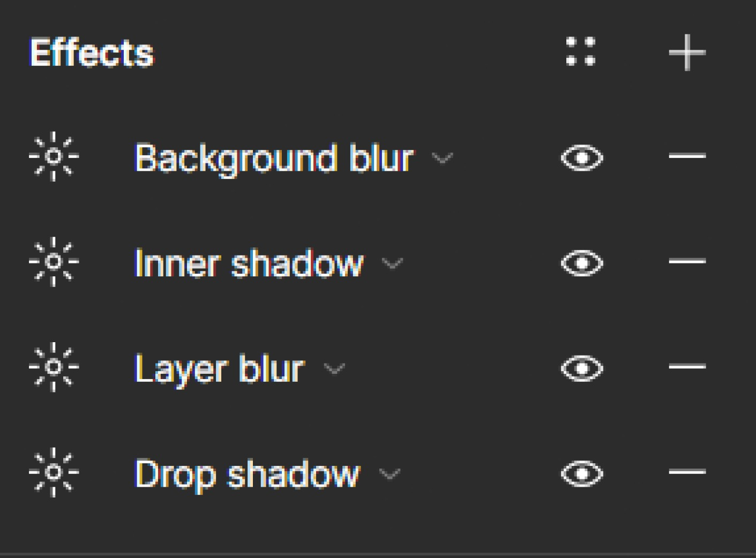This screenshot has height=558, width=756.
Task: Open the effect styles four-dot icon
Action: pyautogui.click(x=581, y=51)
